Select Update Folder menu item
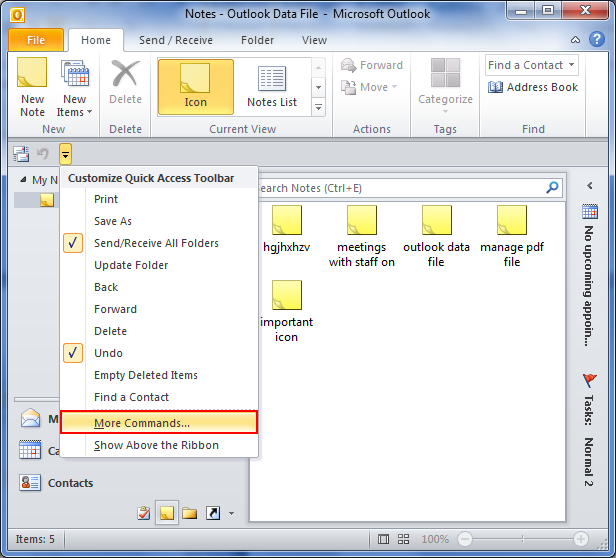 159,265
